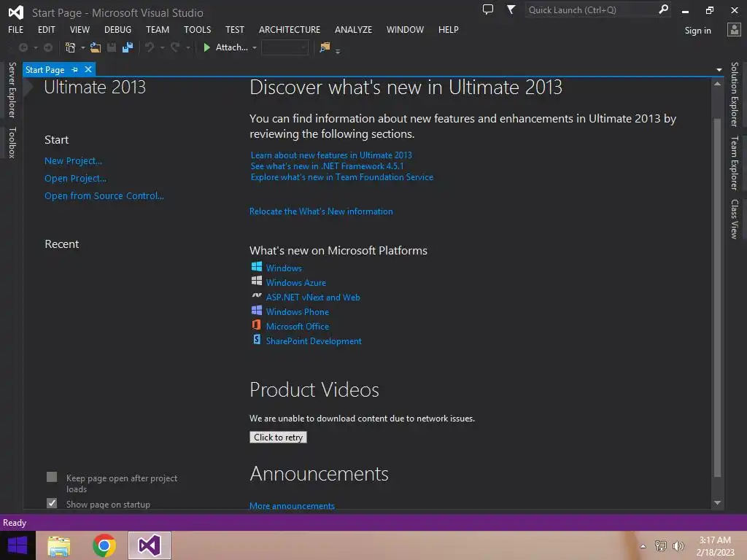Open the ANALYZE menu

coord(353,29)
